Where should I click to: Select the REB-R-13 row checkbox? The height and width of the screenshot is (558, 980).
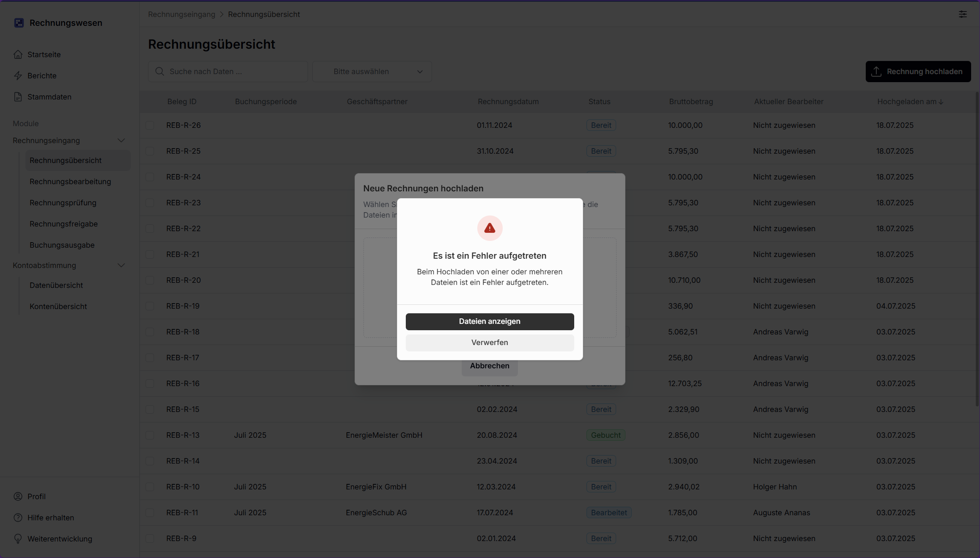(x=150, y=435)
